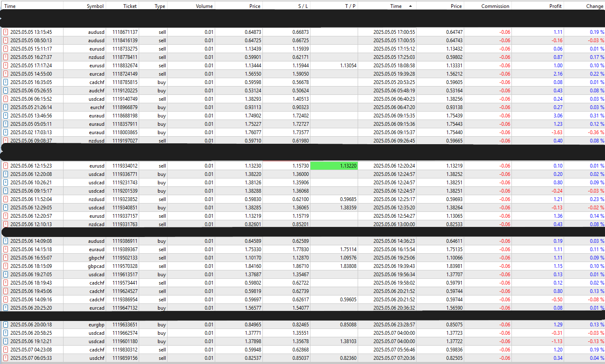Click the row icon for ticket 1119140749
The image size is (605, 364).
(x=5, y=99)
